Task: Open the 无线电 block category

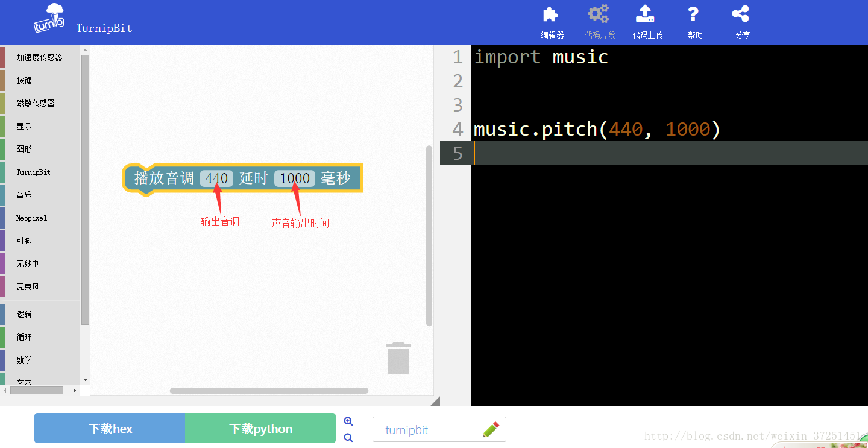Action: pos(40,263)
